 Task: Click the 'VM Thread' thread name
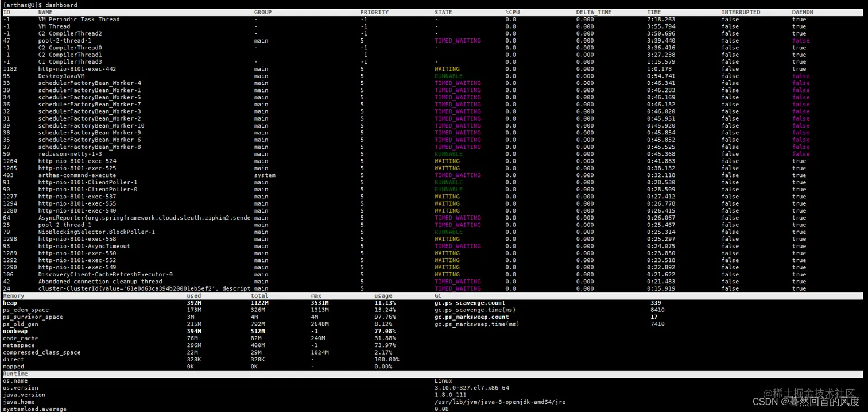(x=55, y=26)
